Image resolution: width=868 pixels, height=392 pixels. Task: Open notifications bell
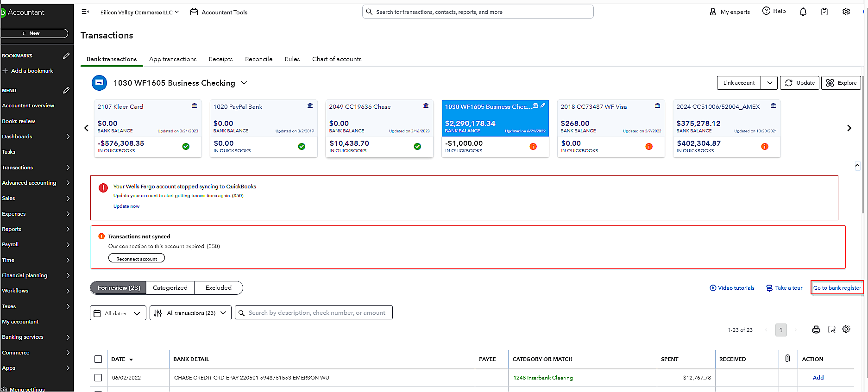[x=803, y=12]
